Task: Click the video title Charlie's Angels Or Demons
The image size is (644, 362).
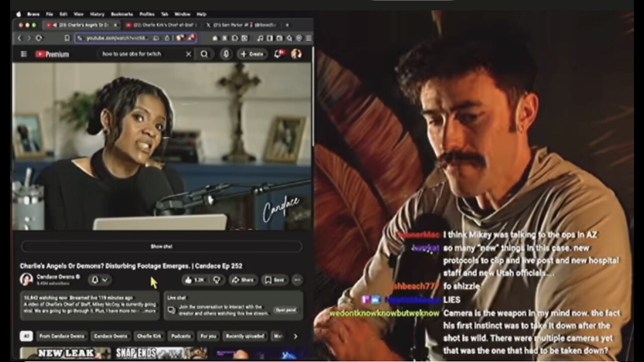Action: (x=131, y=266)
